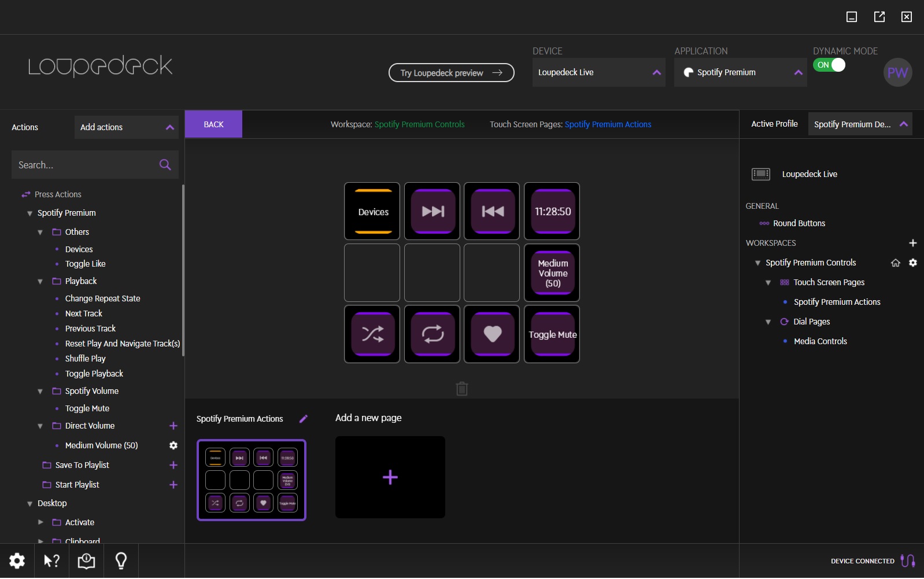924x579 pixels.
Task: Open Spotify Premium Controls workspace settings
Action: tap(913, 263)
